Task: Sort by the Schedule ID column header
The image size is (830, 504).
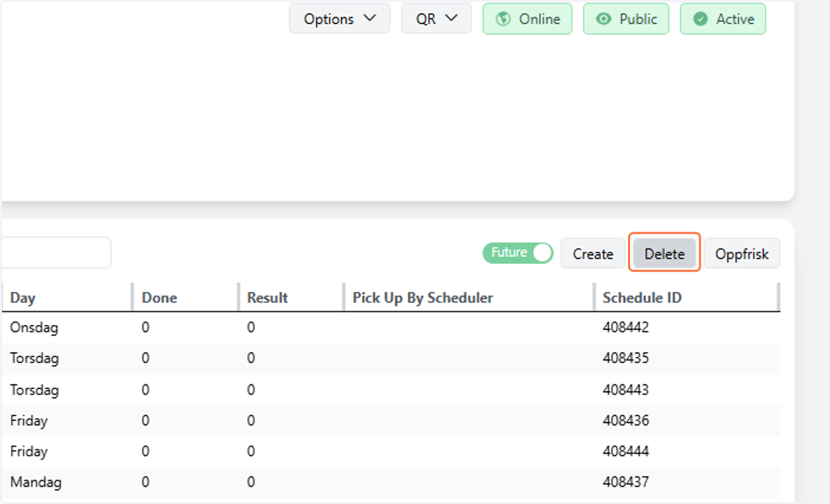Action: [642, 298]
